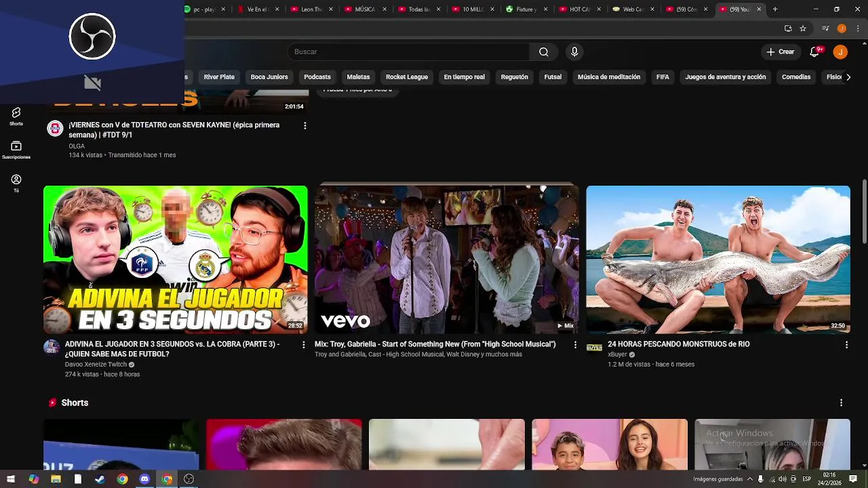Open Mix: Troy, Gabriella title link
The image size is (868, 488).
pyautogui.click(x=435, y=344)
